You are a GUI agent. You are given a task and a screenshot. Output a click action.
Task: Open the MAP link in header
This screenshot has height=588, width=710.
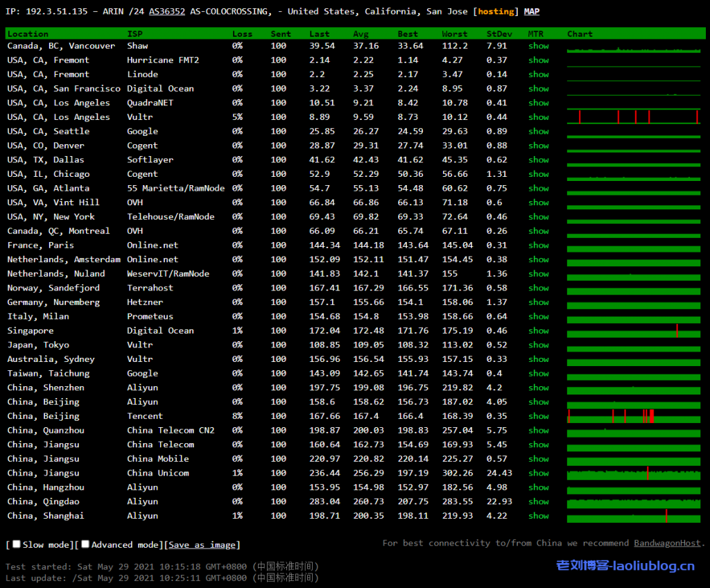pyautogui.click(x=532, y=11)
